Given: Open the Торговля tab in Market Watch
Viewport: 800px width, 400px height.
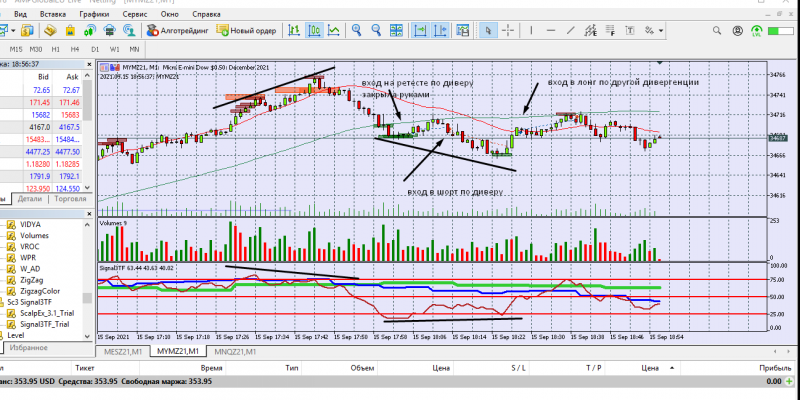Looking at the screenshot, I should (71, 199).
